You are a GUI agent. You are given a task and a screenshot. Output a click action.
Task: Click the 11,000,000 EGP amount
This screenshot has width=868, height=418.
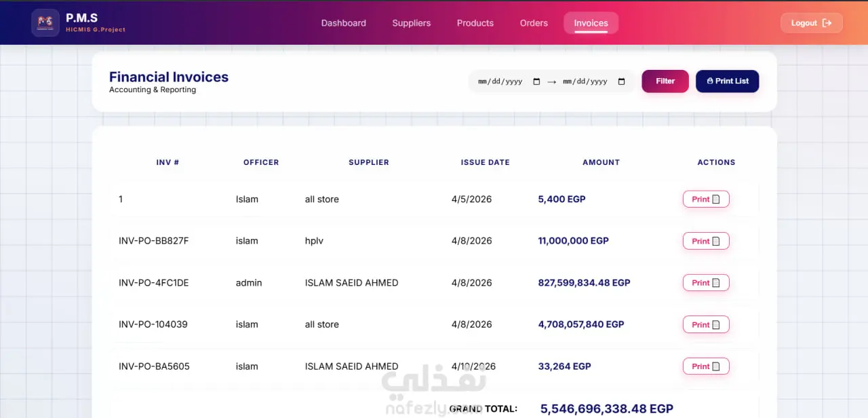tap(574, 241)
